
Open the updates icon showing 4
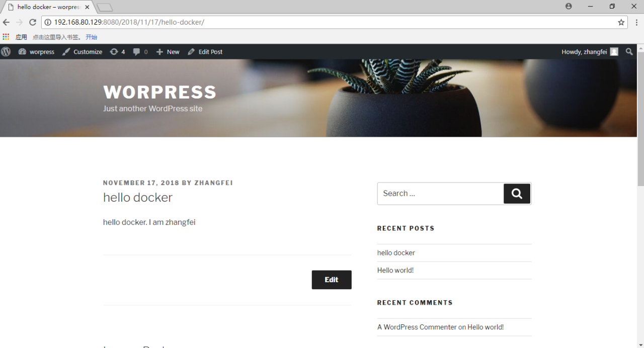pyautogui.click(x=117, y=52)
